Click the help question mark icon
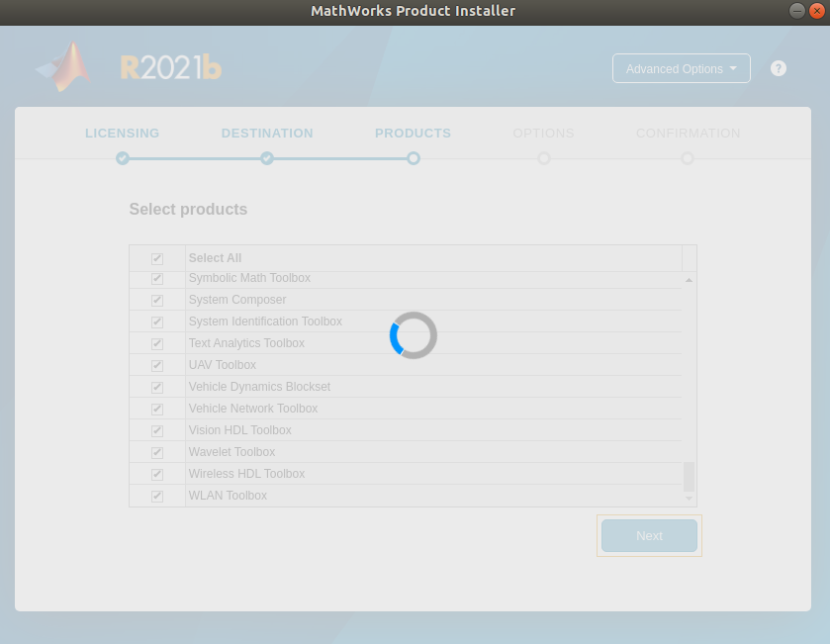This screenshot has height=644, width=830. [779, 68]
